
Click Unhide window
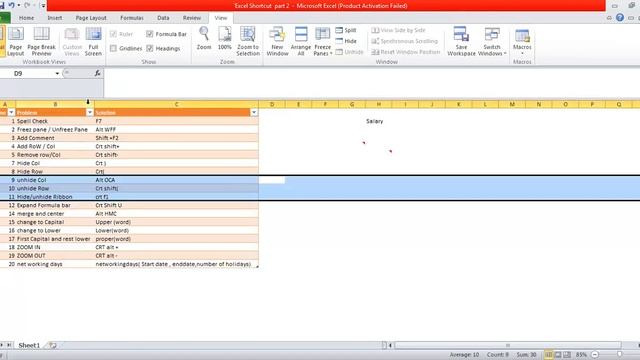click(x=349, y=52)
